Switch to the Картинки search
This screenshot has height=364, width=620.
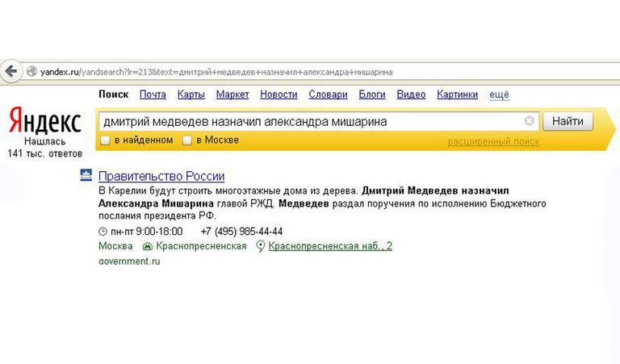458,94
